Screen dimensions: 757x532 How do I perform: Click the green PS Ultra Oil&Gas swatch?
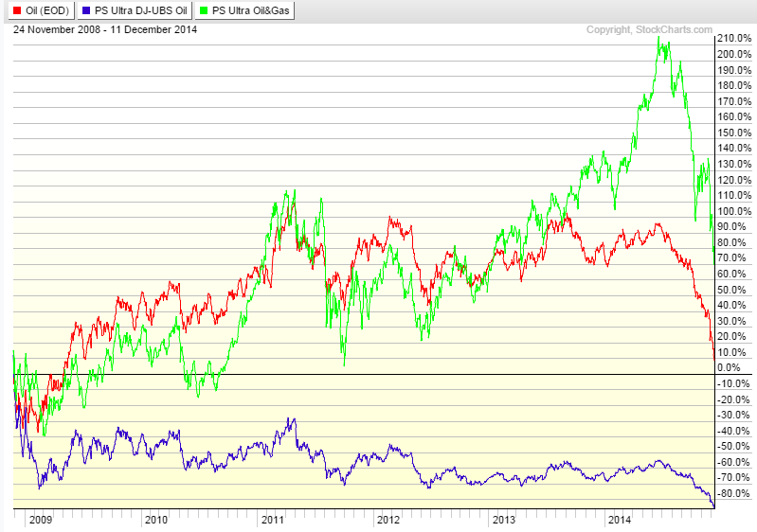pos(207,12)
